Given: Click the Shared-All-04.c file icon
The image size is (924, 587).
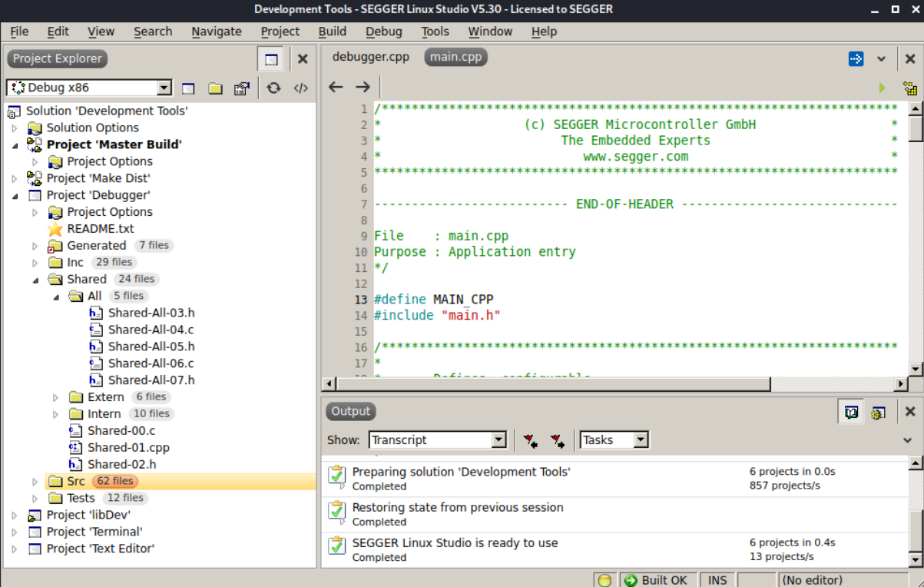Looking at the screenshot, I should click(96, 330).
